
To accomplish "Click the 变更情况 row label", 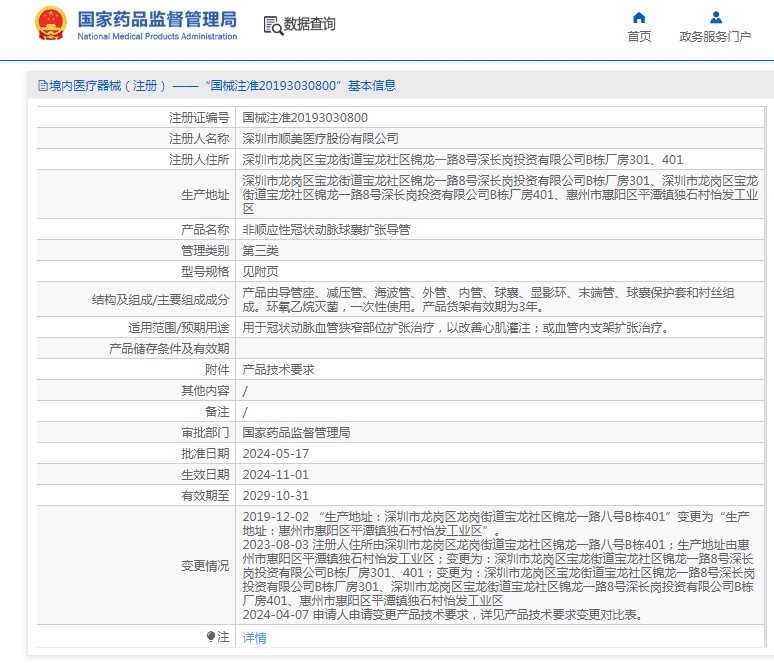I will pos(204,565).
